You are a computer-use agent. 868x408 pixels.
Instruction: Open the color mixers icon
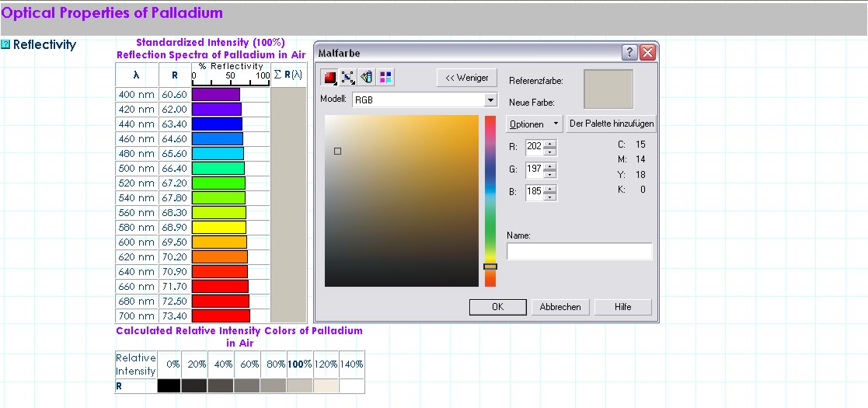tap(348, 78)
